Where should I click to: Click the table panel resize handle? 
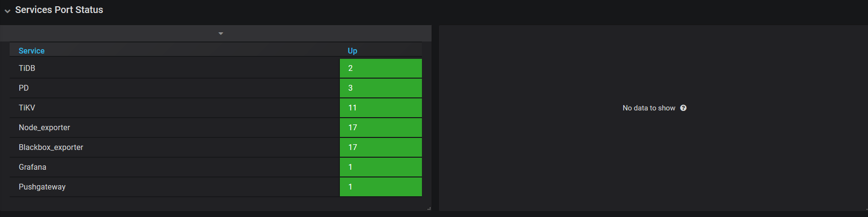tap(429, 208)
